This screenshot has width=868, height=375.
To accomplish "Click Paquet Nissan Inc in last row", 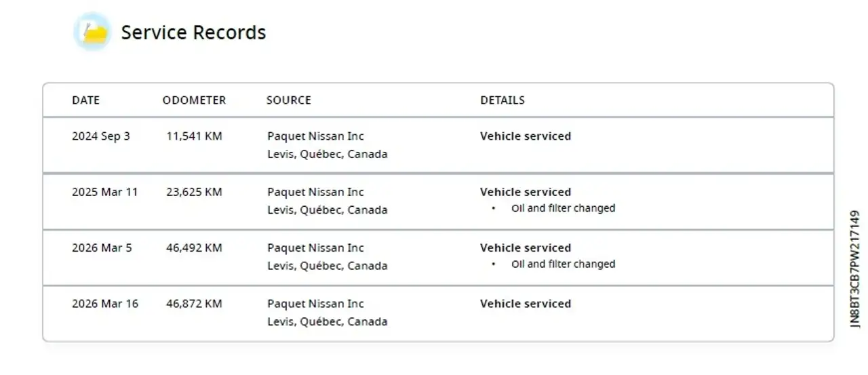I will (315, 304).
